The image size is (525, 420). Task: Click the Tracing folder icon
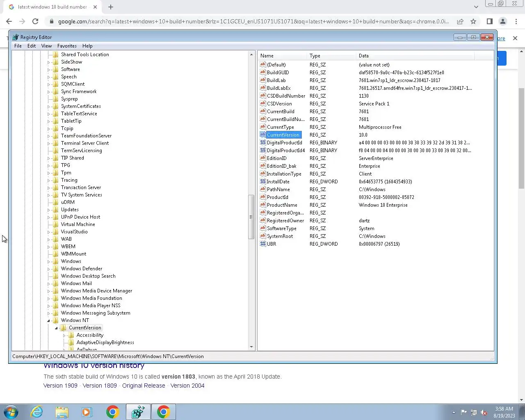coord(56,180)
